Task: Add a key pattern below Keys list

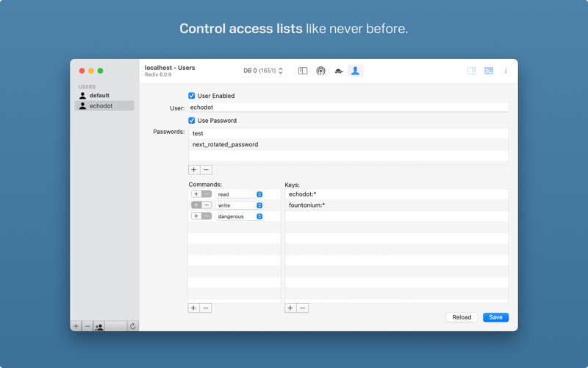Action: (290, 308)
